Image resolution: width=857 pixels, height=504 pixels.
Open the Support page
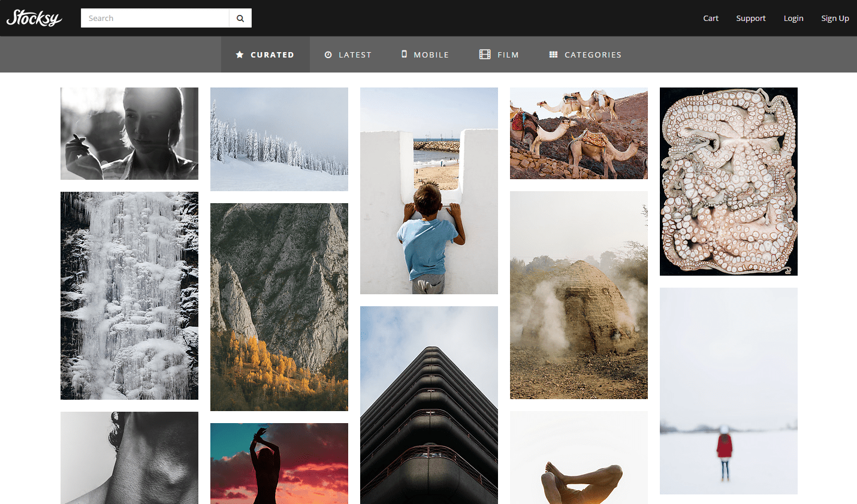[750, 18]
